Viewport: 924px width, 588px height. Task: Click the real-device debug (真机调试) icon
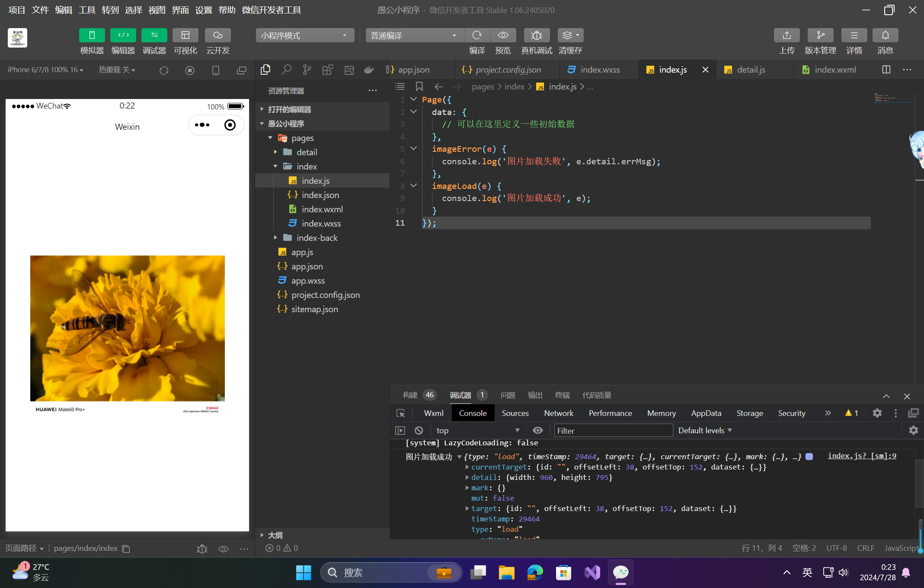coord(536,35)
